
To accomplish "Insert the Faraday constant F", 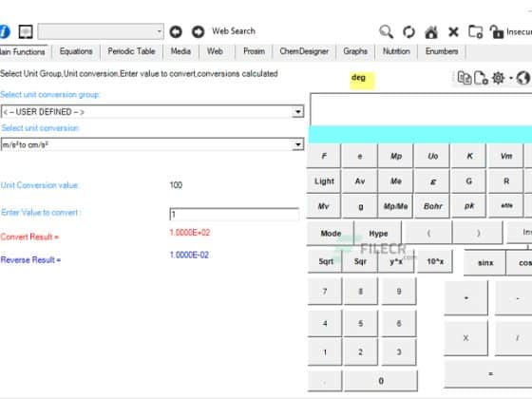I will tap(324, 156).
